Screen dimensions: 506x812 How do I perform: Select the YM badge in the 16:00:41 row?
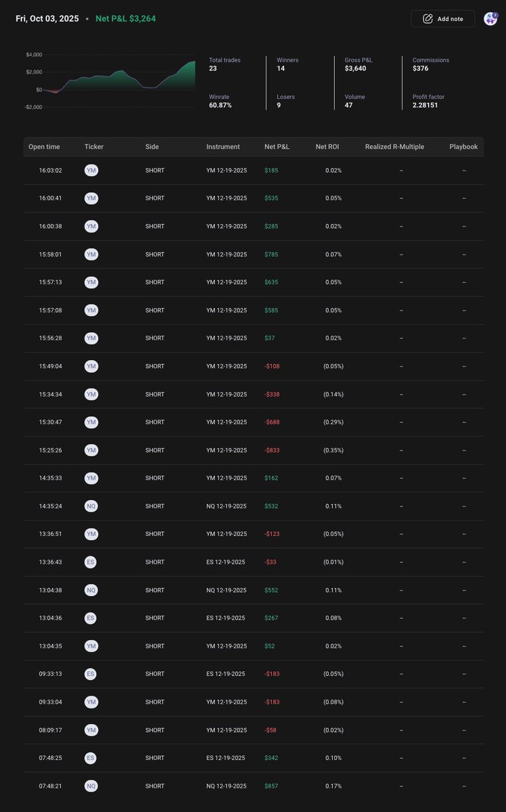tap(91, 198)
